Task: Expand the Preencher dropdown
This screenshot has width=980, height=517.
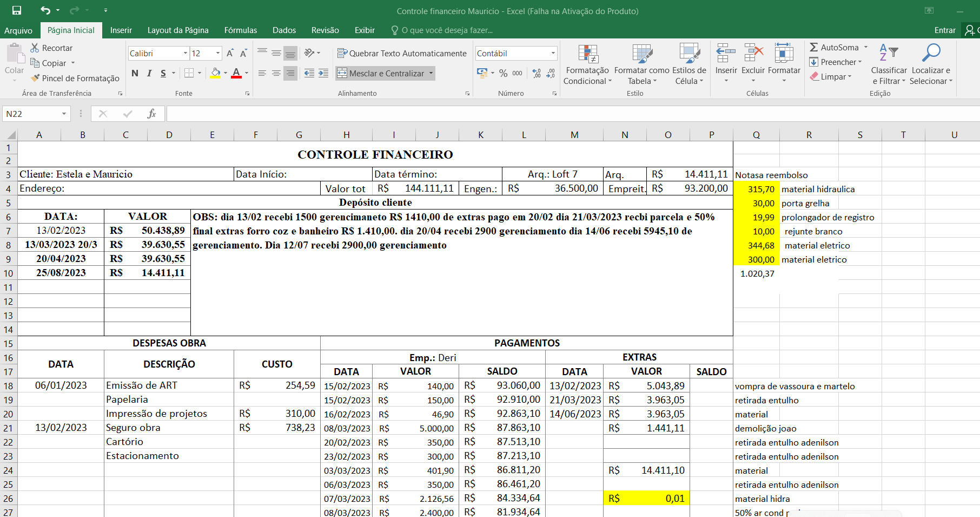Action: point(860,62)
